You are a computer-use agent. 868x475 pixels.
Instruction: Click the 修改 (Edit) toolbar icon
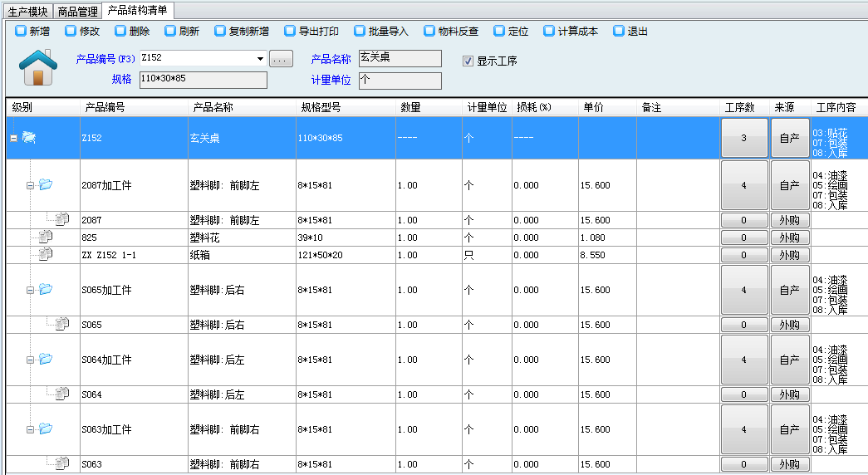tap(71, 32)
